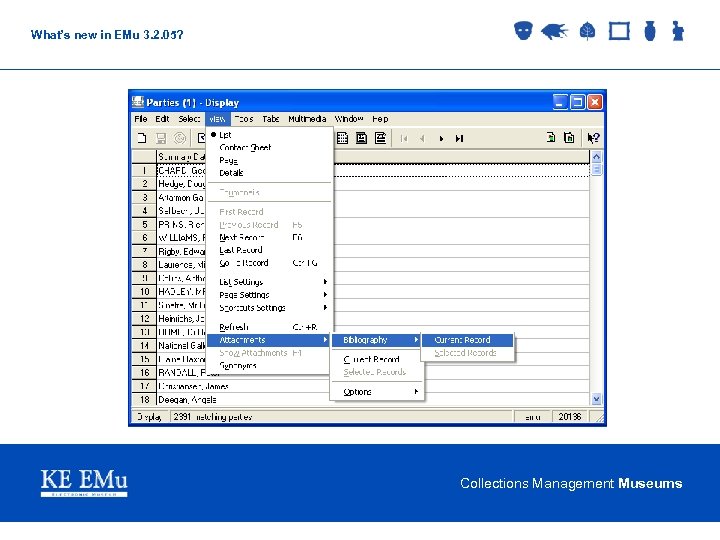The width and height of the screenshot is (720, 540).
Task: Select the List view radio option
Action: pyautogui.click(x=270, y=135)
